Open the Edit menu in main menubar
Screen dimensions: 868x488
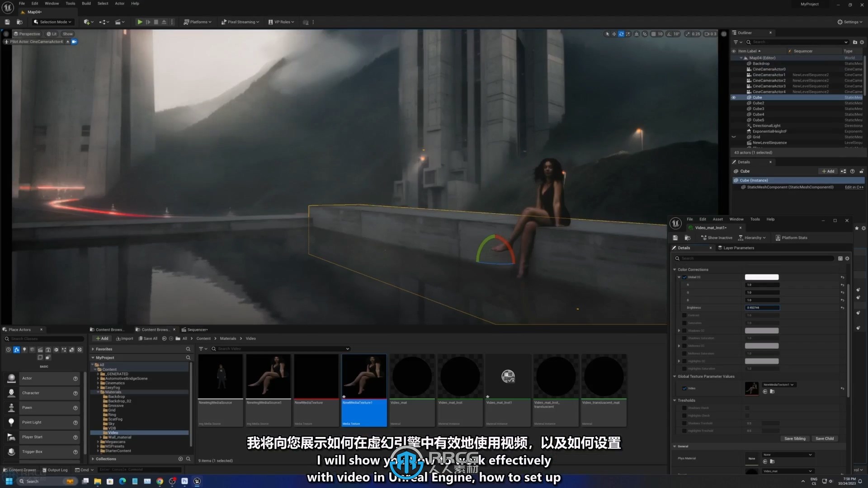click(34, 3)
